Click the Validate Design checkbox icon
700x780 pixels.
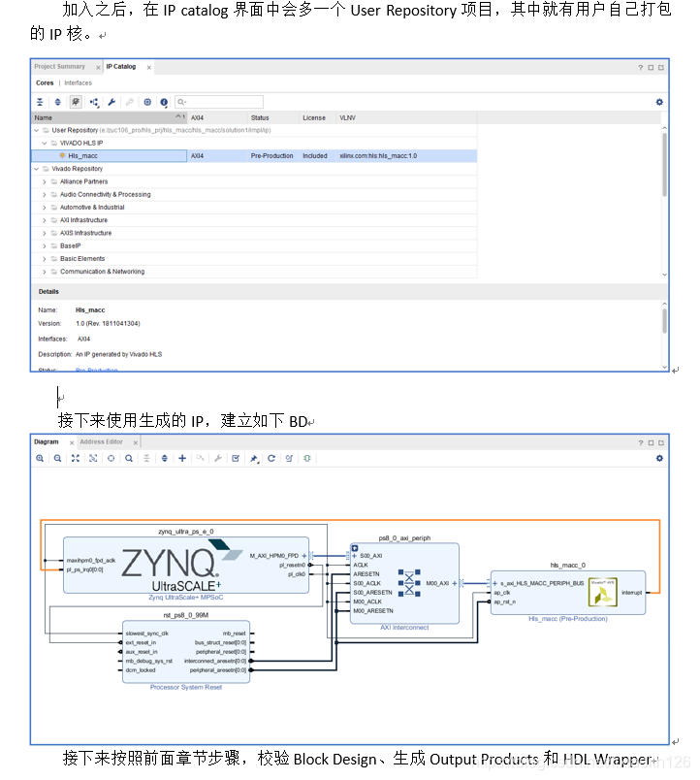point(236,459)
